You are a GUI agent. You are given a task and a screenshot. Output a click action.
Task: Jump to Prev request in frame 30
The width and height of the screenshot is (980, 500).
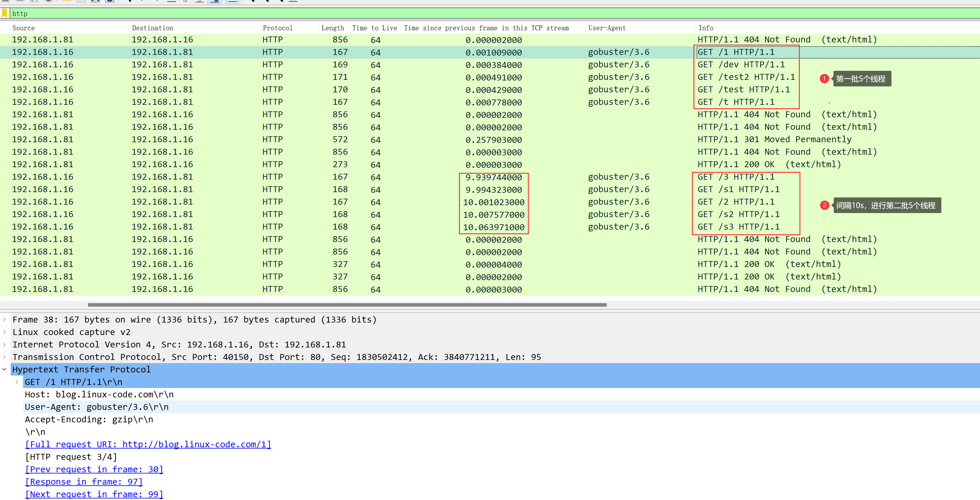pos(94,469)
